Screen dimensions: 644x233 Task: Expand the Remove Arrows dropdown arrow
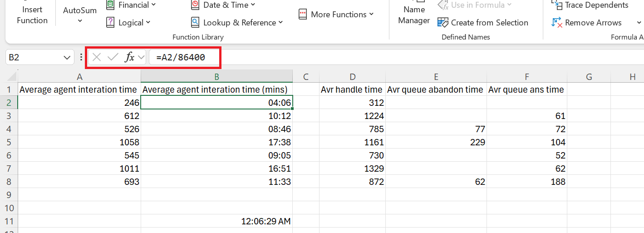pyautogui.click(x=639, y=23)
